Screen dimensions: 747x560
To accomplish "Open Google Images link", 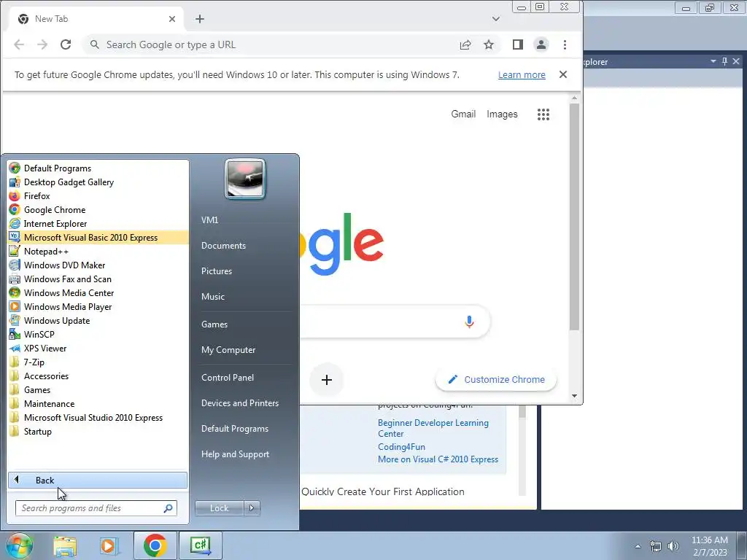I will tap(502, 114).
